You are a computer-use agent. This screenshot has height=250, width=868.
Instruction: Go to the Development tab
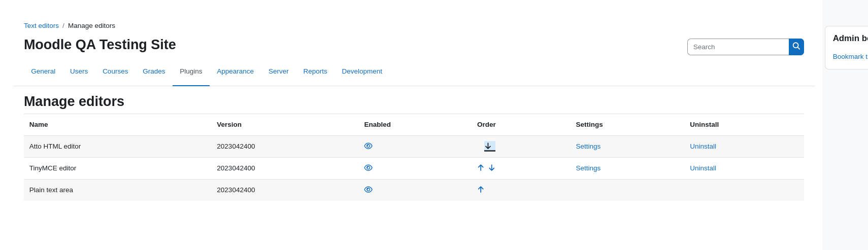[362, 72]
